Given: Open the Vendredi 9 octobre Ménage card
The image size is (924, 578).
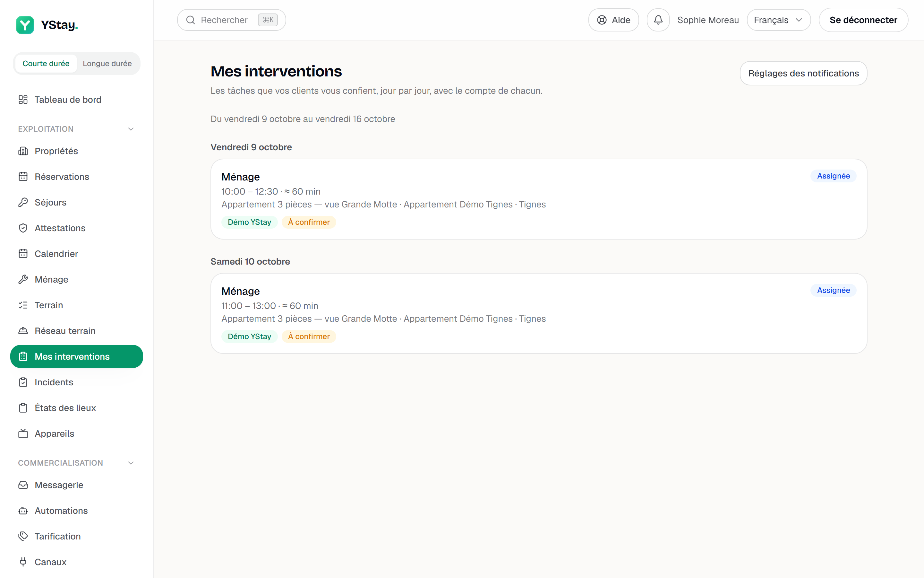Looking at the screenshot, I should (x=539, y=199).
